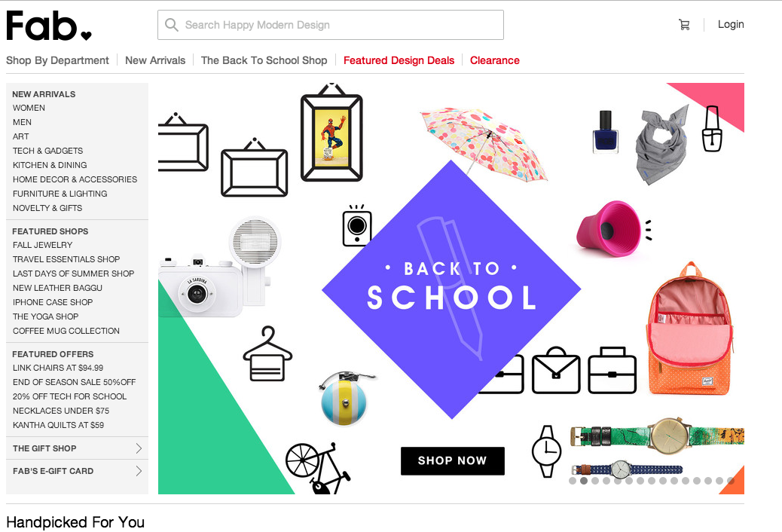The image size is (782, 532).
Task: Open Shop By Department menu
Action: tap(57, 60)
